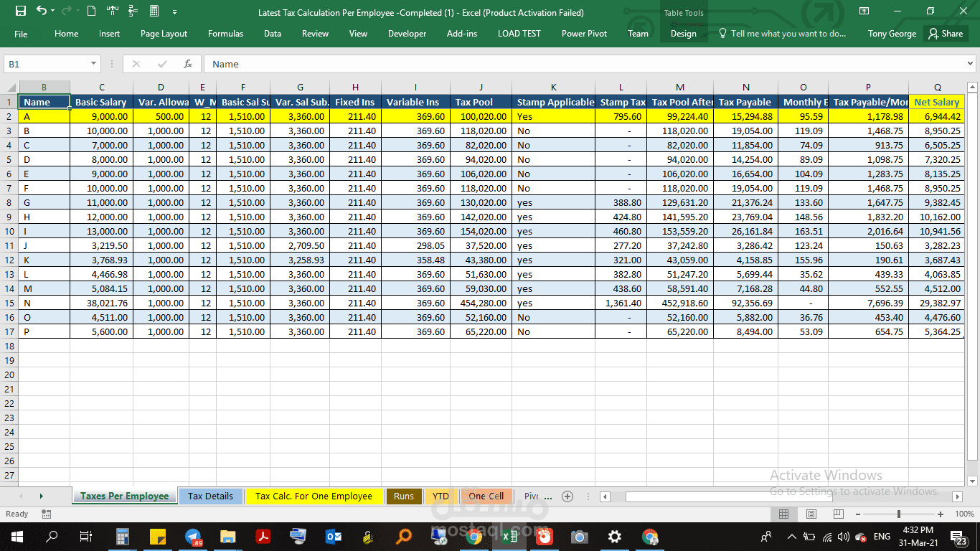This screenshot has height=551, width=980.
Task: Open Task View on the taskbar
Action: click(85, 537)
